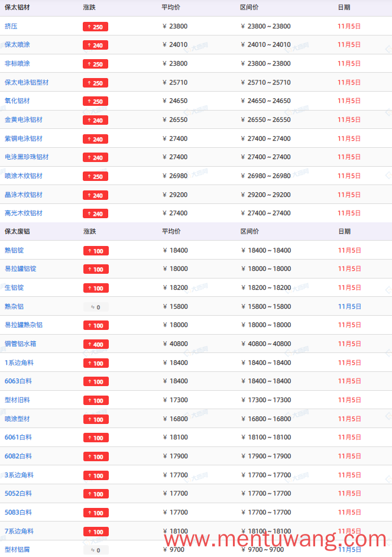Open the 生铝锭 link
The width and height of the screenshot is (392, 557).
14,288
